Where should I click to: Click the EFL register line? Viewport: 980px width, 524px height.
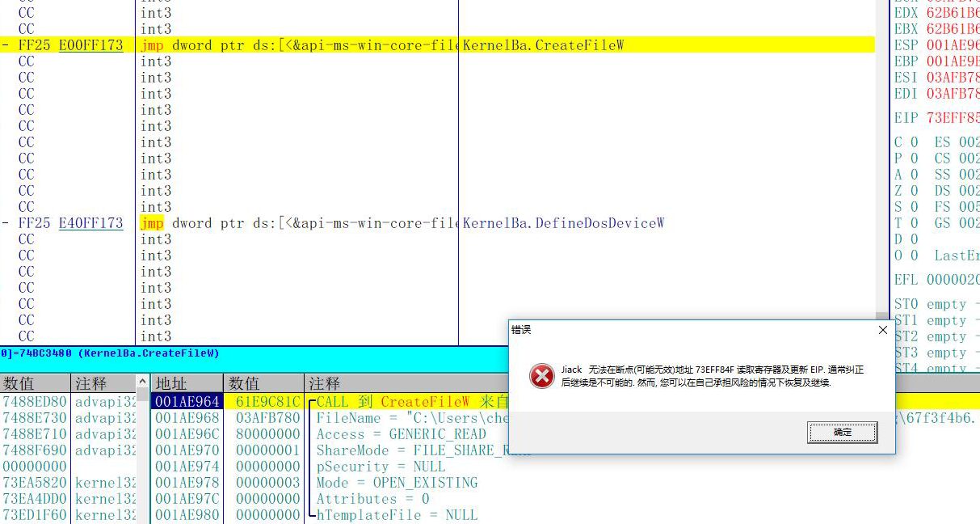936,280
